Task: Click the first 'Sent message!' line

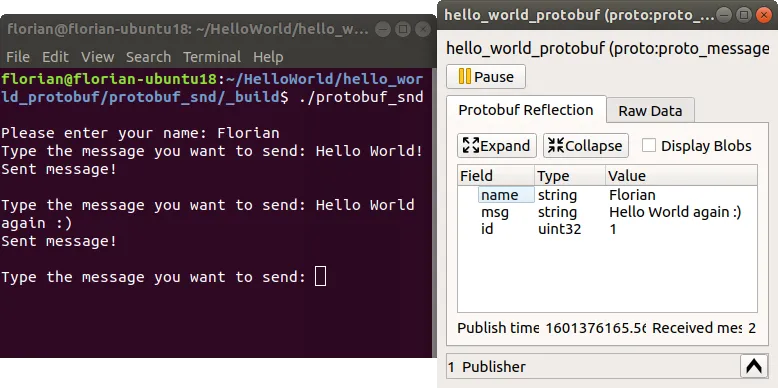Action: 59,169
